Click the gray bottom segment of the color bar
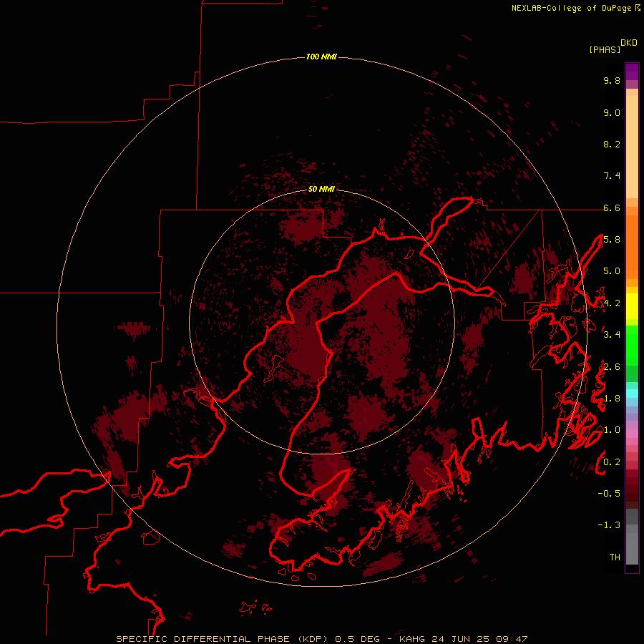Screen dimensions: 644x644 click(x=632, y=542)
